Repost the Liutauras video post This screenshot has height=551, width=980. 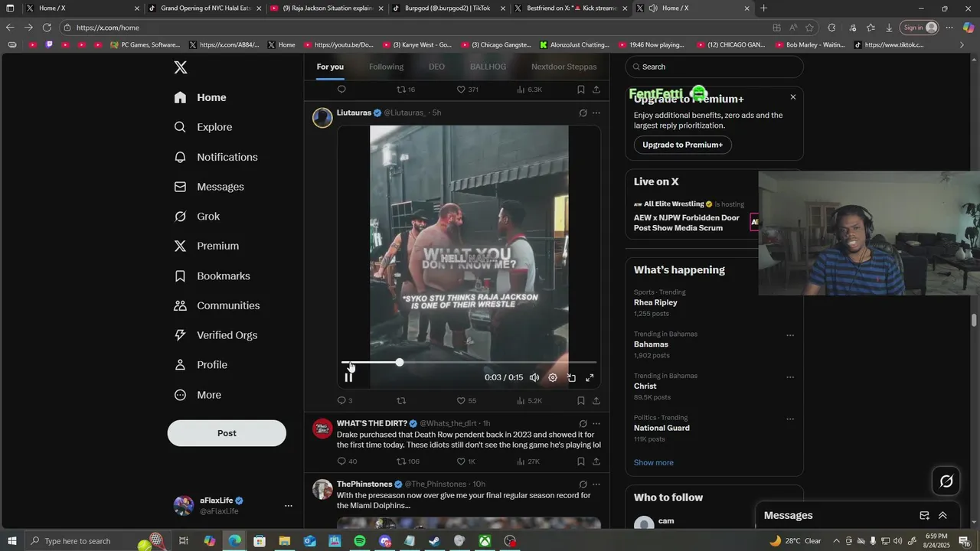click(x=401, y=400)
